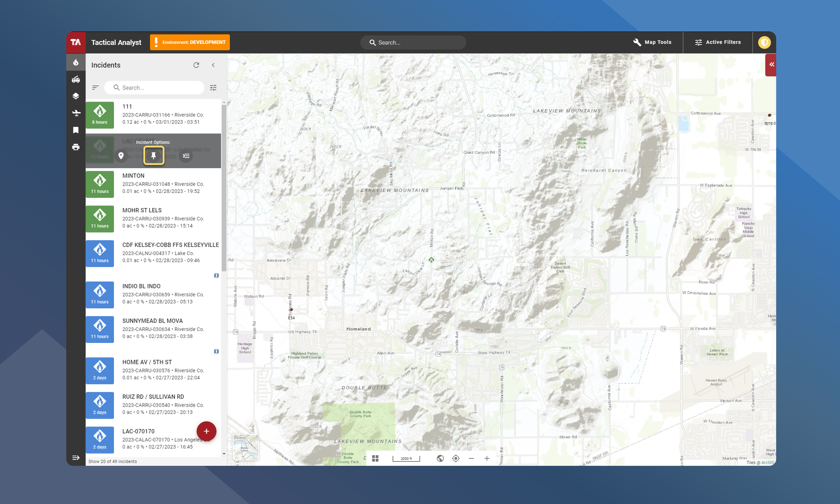Select the MINTON incident entry
This screenshot has height=504, width=840.
click(x=153, y=184)
